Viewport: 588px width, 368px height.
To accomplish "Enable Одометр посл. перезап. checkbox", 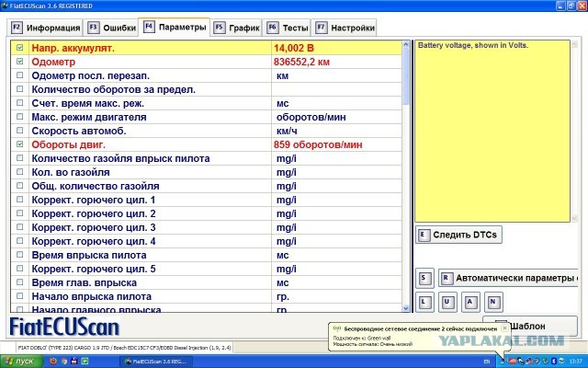I will pyautogui.click(x=20, y=75).
